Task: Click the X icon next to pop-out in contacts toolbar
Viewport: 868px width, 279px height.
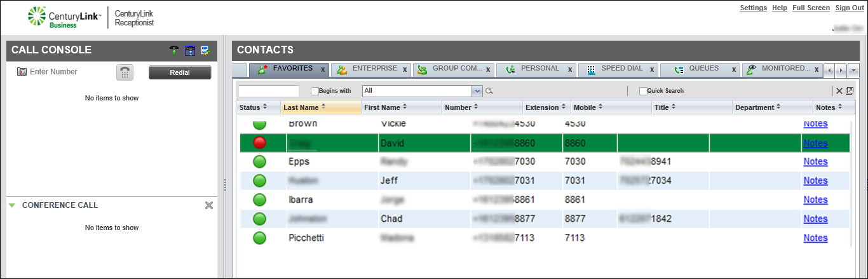Action: pyautogui.click(x=839, y=91)
